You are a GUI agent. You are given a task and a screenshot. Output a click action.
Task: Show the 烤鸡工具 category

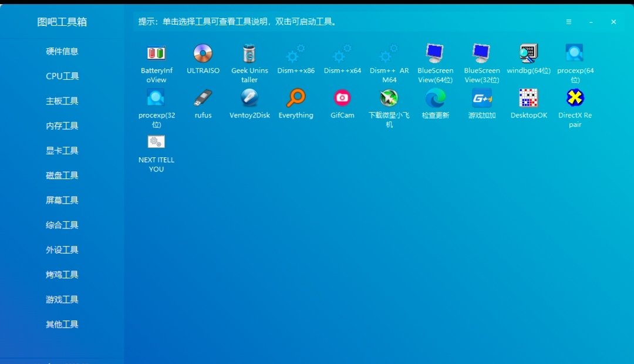pyautogui.click(x=62, y=275)
